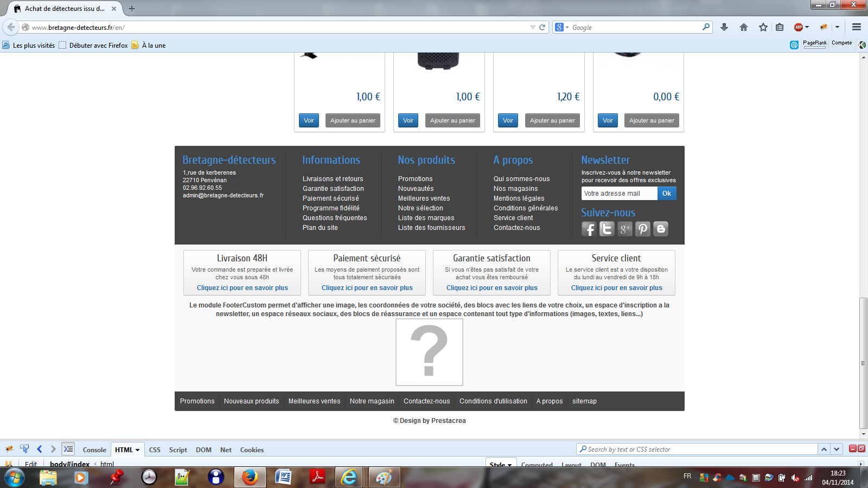Image resolution: width=868 pixels, height=488 pixels.
Task: Click the Firebug CSS selector search field
Action: pyautogui.click(x=697, y=449)
